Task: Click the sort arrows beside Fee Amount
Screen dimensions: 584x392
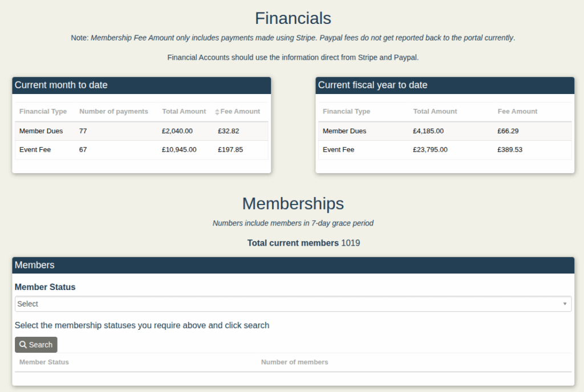Action: click(217, 112)
